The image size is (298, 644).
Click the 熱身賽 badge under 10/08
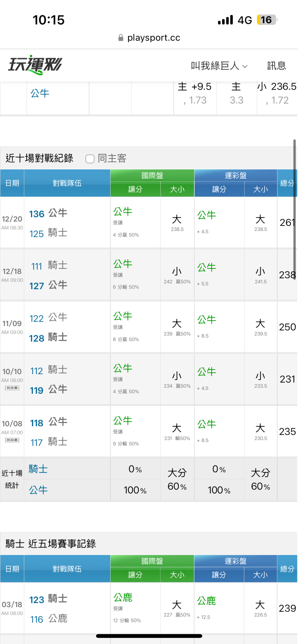(12, 440)
